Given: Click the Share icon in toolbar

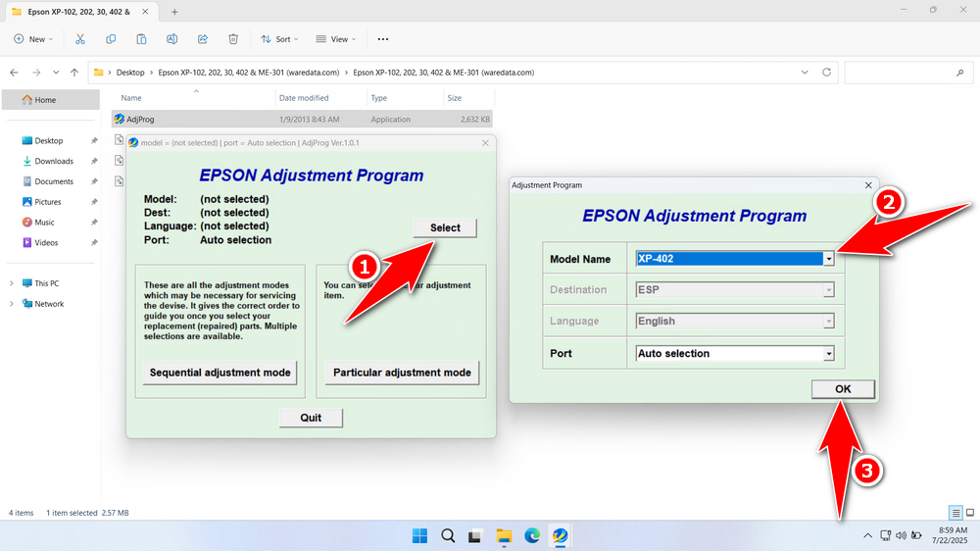Looking at the screenshot, I should 203,39.
